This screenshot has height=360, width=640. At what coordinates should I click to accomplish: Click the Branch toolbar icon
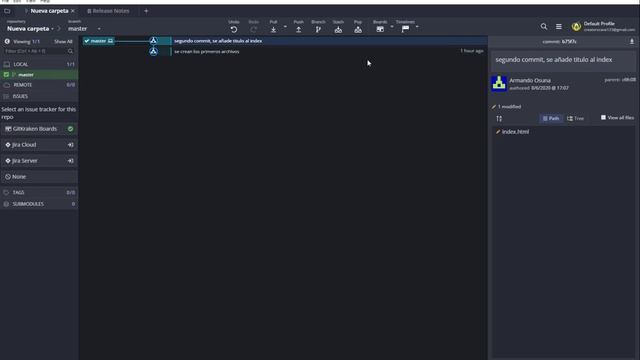click(318, 29)
